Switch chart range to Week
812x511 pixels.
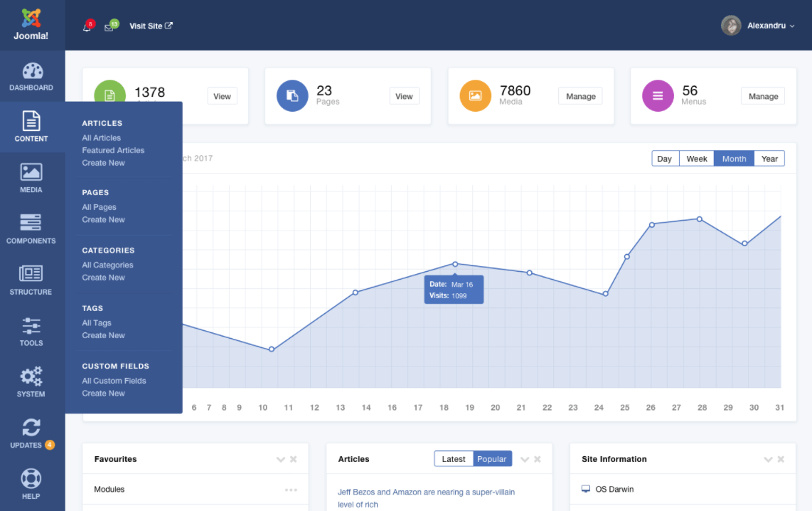point(696,159)
